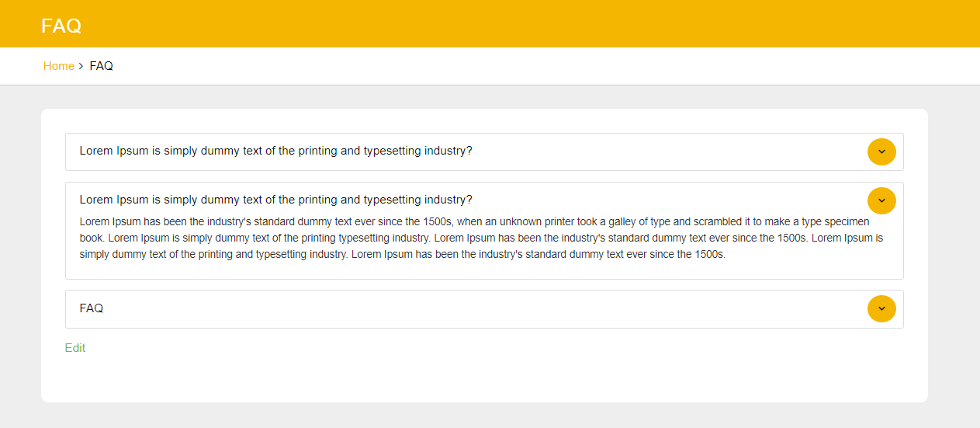Click the breadcrumb separator arrow after Home
The image size is (980, 428).
pyautogui.click(x=81, y=67)
